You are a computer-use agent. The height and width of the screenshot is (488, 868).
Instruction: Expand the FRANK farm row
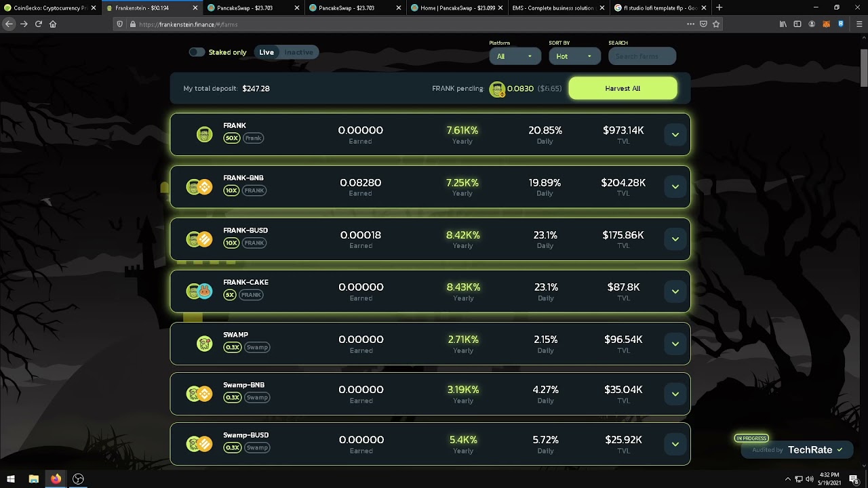point(675,134)
